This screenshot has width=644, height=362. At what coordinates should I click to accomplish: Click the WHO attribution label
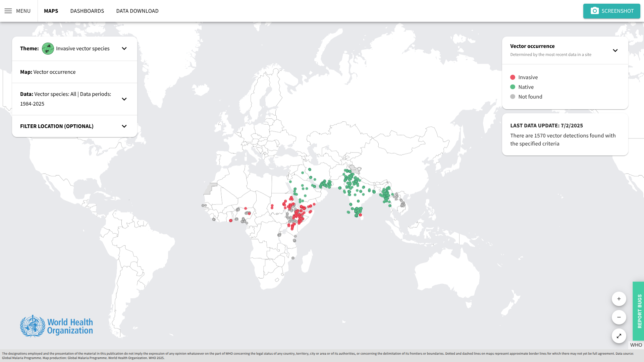[x=636, y=345]
